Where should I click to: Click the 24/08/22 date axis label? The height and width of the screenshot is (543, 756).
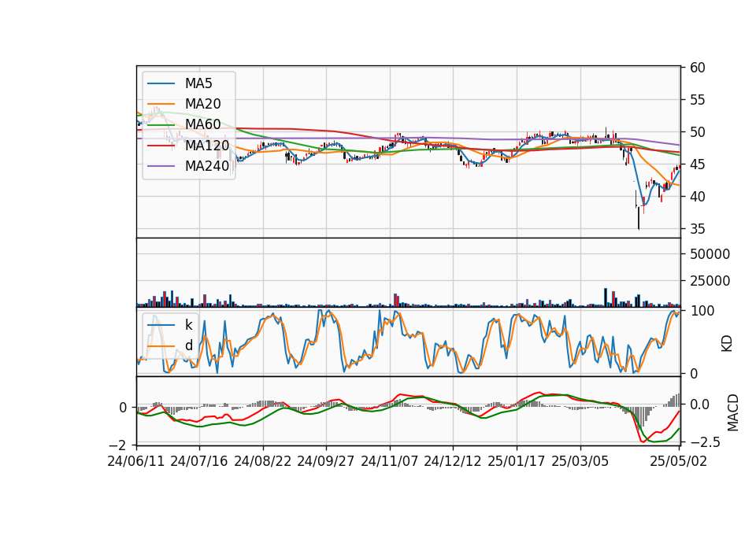[263, 461]
